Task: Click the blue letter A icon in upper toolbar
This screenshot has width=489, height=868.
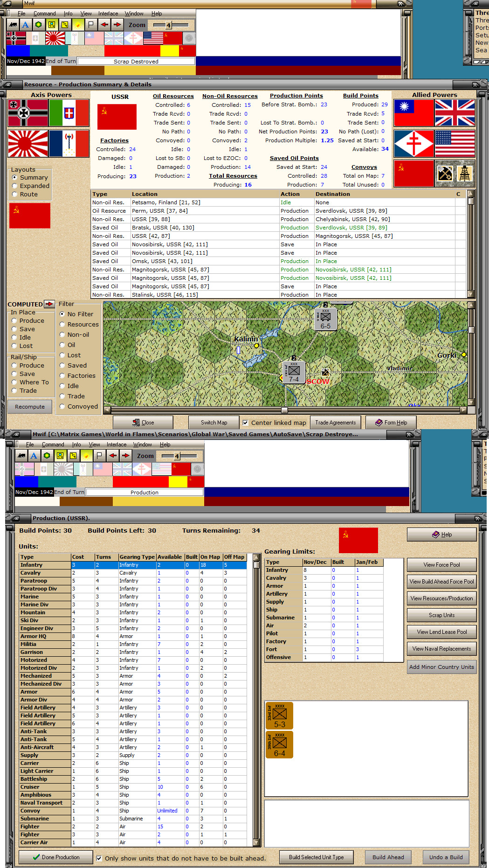Action: (26, 25)
